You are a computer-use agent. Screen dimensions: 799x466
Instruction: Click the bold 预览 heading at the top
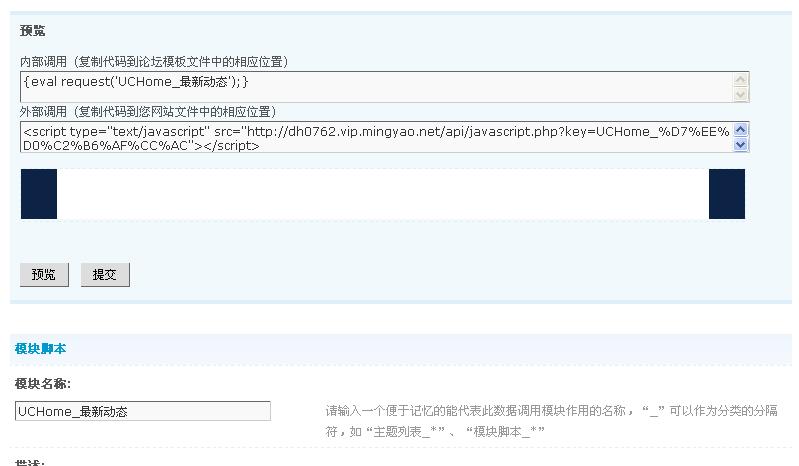point(33,31)
